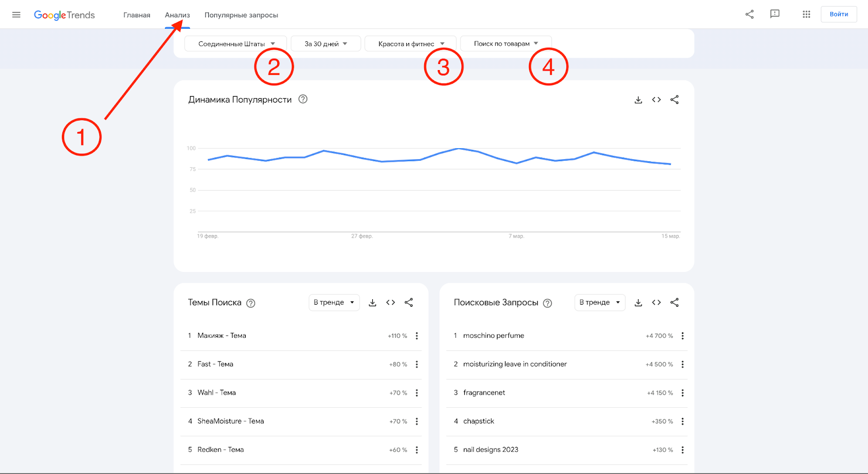868x474 pixels.
Task: Open the Fast - Тема topic
Action: [x=215, y=364]
